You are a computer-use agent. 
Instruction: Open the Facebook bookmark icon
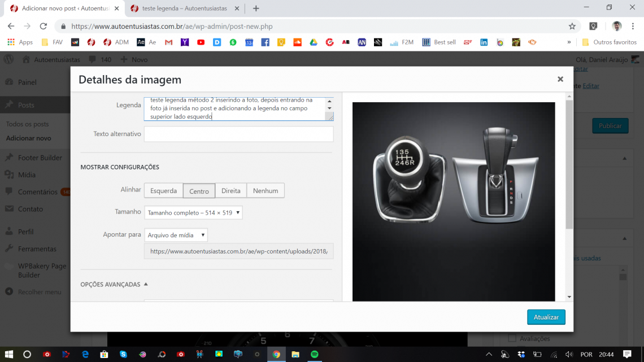click(265, 42)
